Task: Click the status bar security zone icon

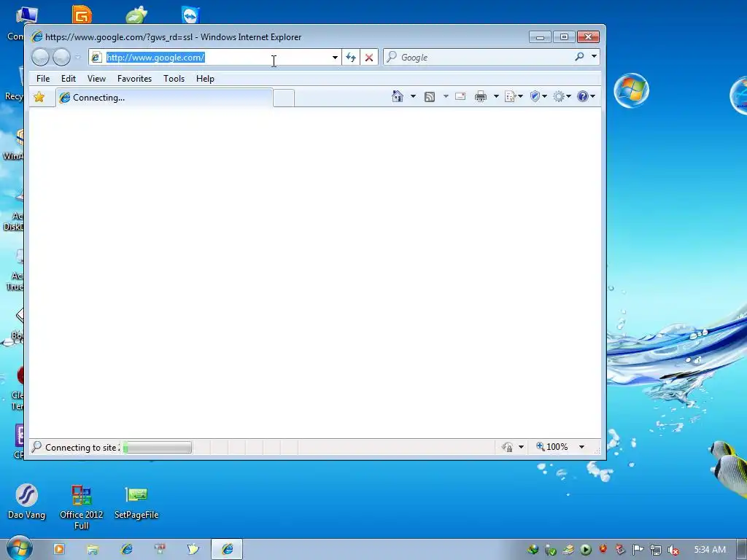Action: point(508,447)
